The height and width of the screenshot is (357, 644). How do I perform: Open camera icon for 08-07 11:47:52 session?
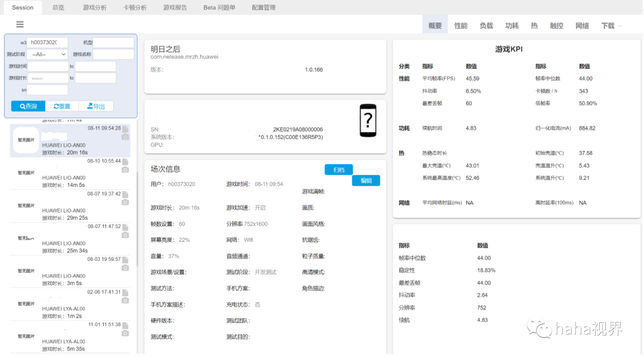125,235
